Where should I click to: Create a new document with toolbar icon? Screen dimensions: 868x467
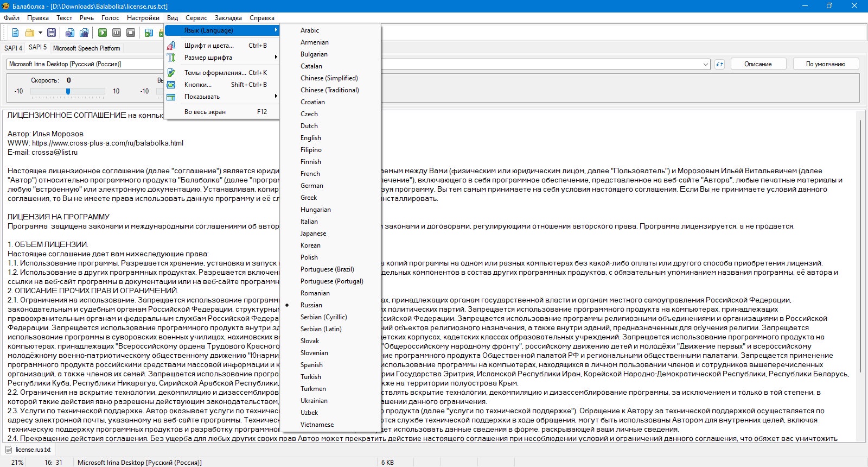15,33
